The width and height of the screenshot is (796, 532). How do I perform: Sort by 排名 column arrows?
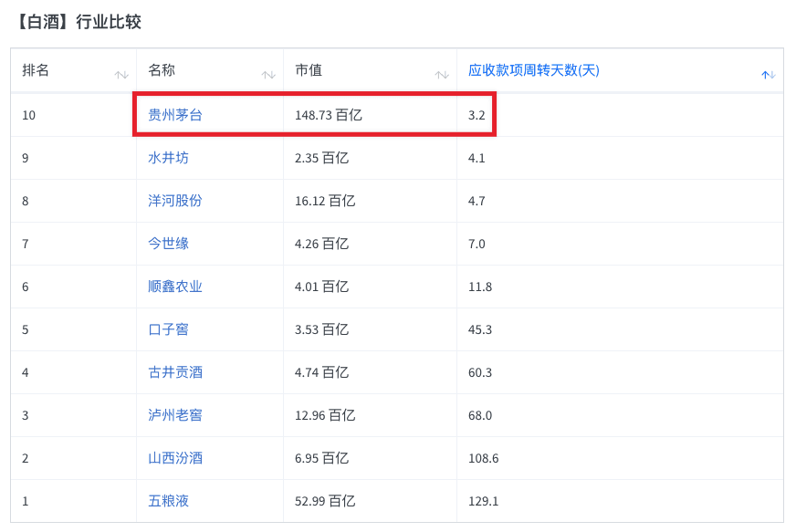(121, 75)
